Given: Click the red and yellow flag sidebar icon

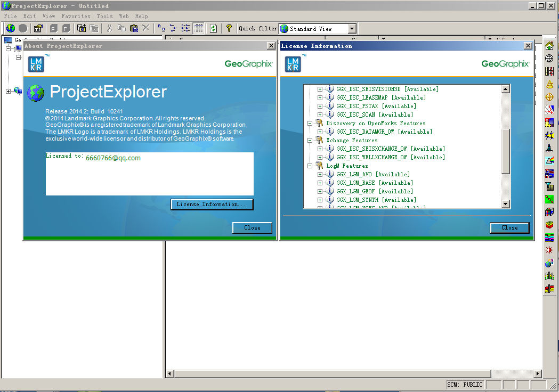Looking at the screenshot, I should pos(549,289).
